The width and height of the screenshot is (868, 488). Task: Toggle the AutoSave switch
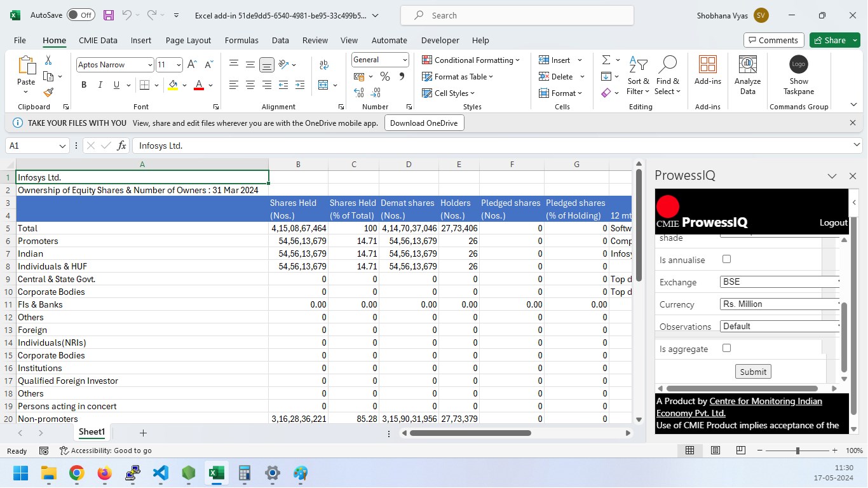[81, 15]
